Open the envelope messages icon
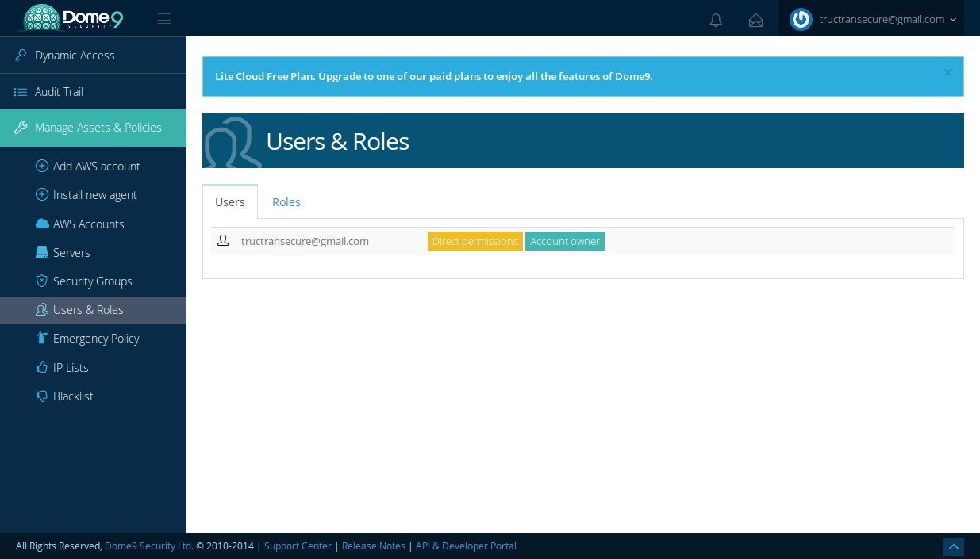980x559 pixels. tap(755, 20)
